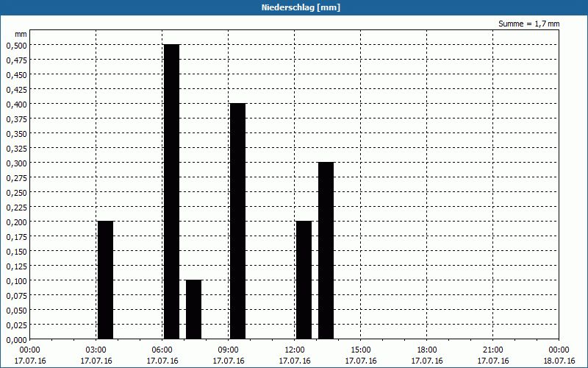Click the 0,400 y-axis label

pos(16,104)
